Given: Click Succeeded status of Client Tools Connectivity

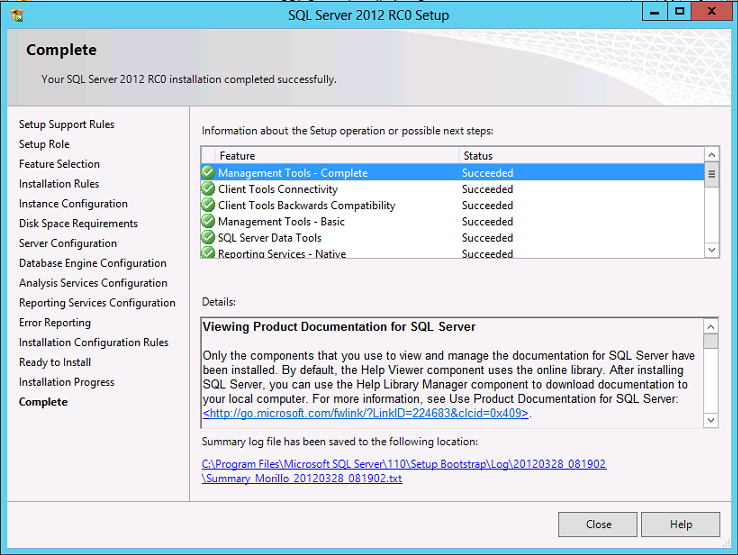Looking at the screenshot, I should 487,189.
